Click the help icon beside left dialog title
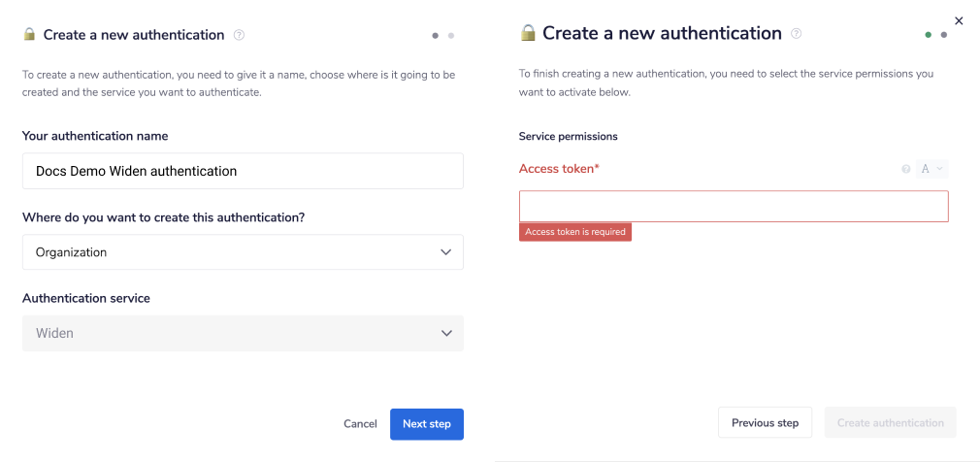The width and height of the screenshot is (980, 463). pos(240,35)
